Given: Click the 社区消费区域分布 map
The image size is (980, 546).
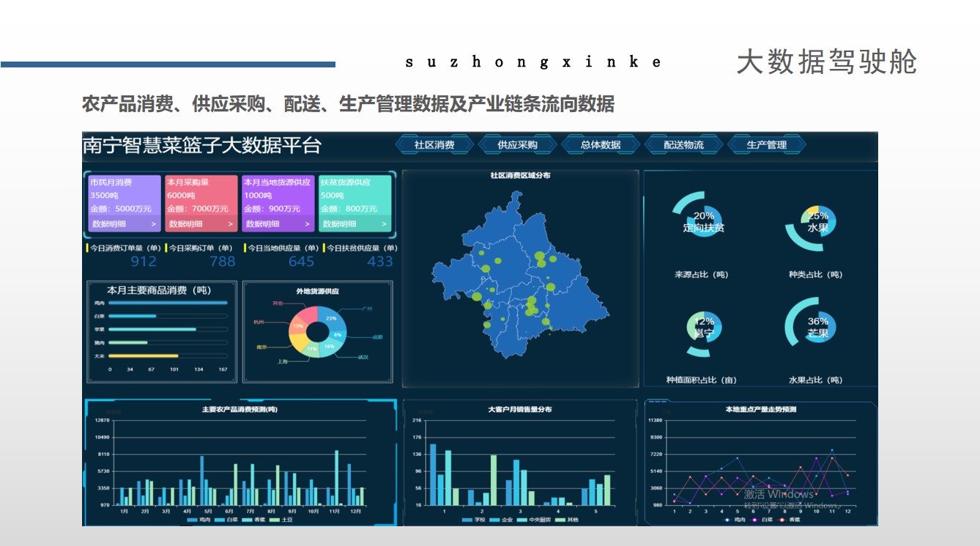Looking at the screenshot, I should click(520, 278).
